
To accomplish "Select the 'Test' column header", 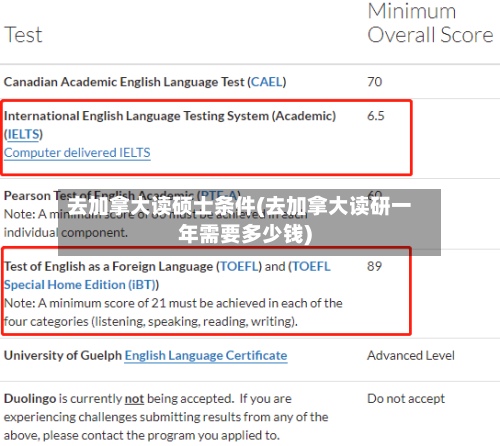I will (23, 35).
